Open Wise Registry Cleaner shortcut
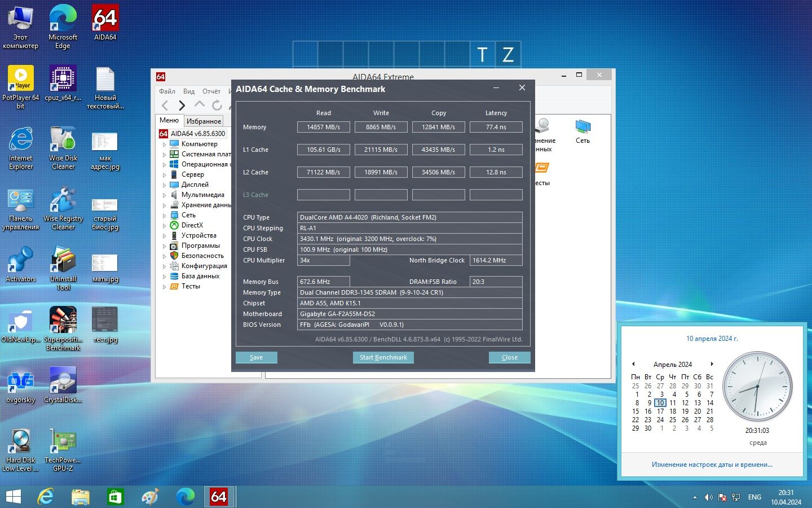 [x=63, y=208]
